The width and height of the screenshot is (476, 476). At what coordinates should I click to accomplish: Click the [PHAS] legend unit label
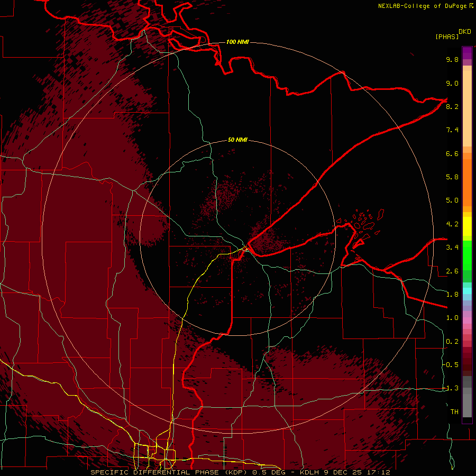pos(447,36)
